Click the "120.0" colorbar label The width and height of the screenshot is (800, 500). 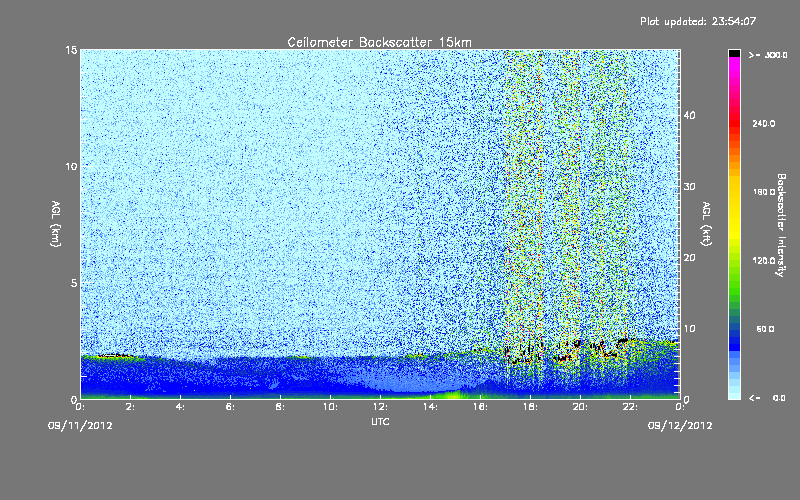coord(764,260)
